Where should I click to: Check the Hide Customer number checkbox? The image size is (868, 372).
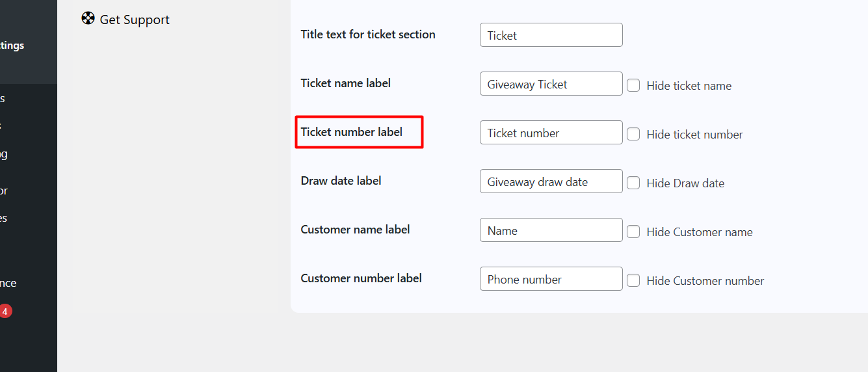(x=633, y=280)
